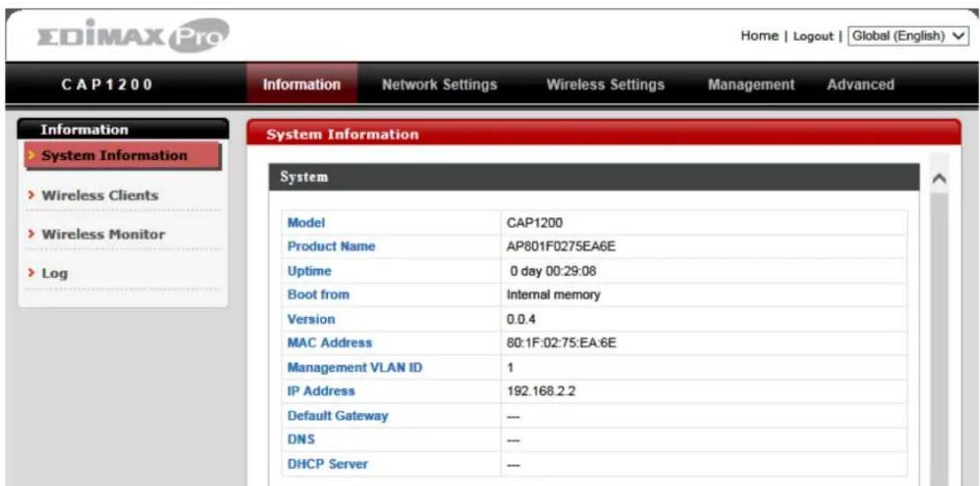Click the DHCP Server label
The width and height of the screenshot is (980, 486).
coord(327,464)
